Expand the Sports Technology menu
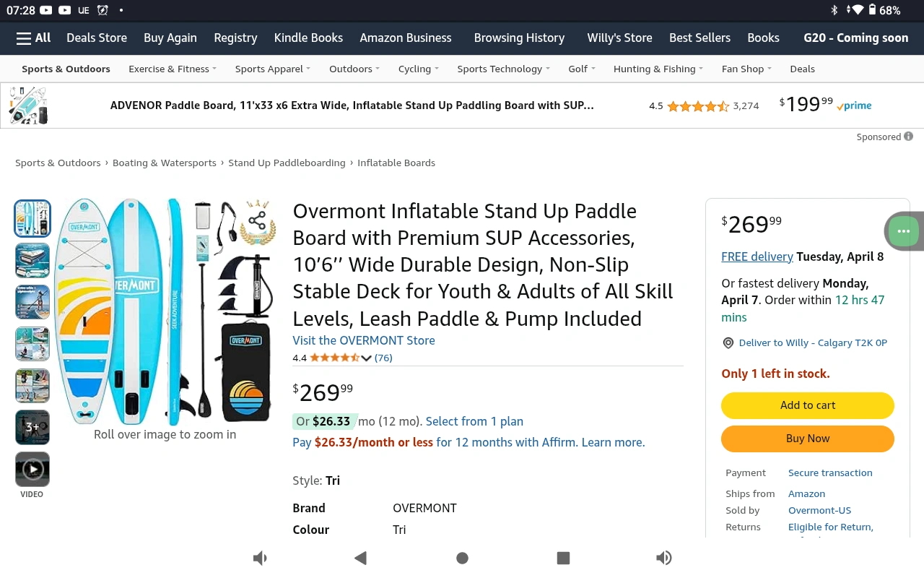The width and height of the screenshot is (924, 578). 503,69
